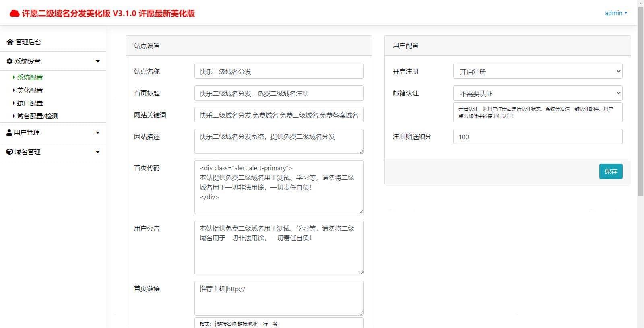Click the site title 许愿二级域名分发美化版 link
The image size is (644, 328).
tap(102, 13)
